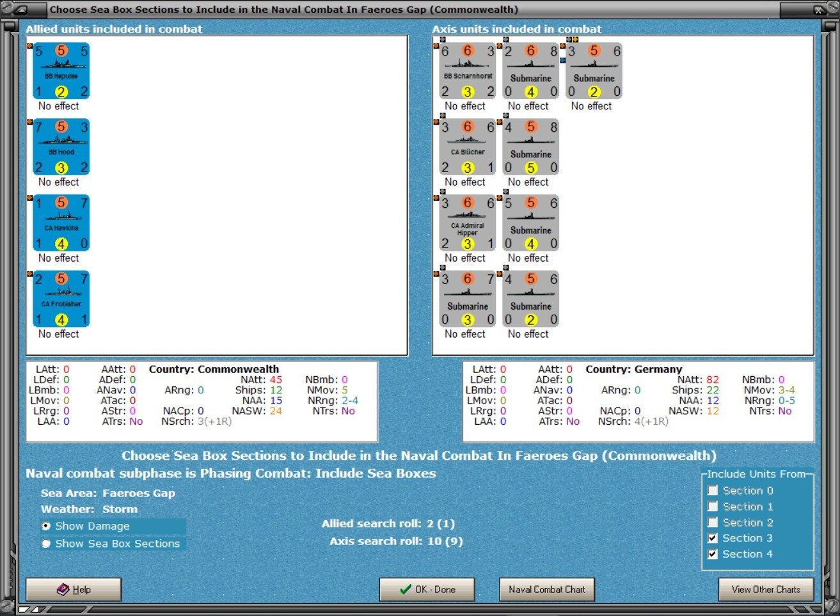Confirm with the OK - Done button

[x=427, y=589]
